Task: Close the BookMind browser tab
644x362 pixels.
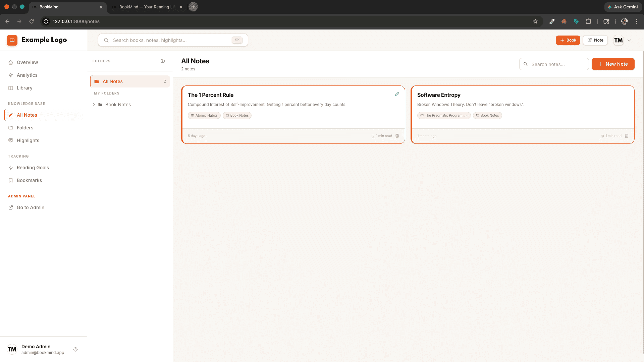Action: 101,7
